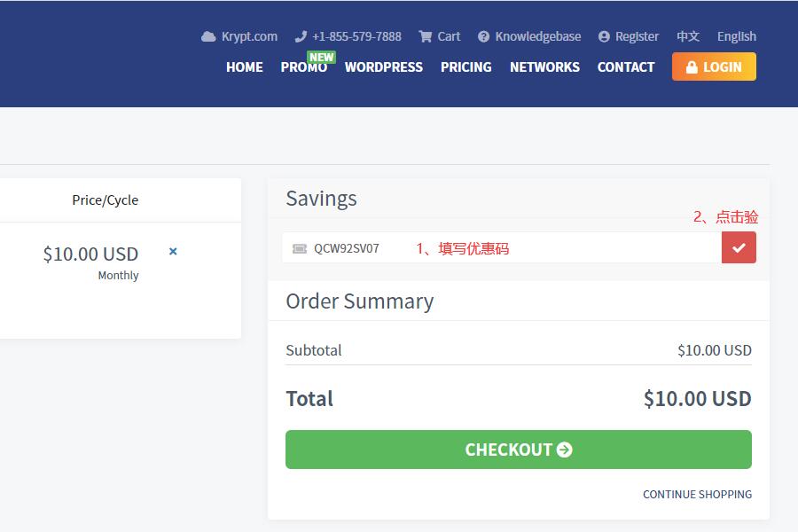Click the promo code input field

[x=502, y=247]
